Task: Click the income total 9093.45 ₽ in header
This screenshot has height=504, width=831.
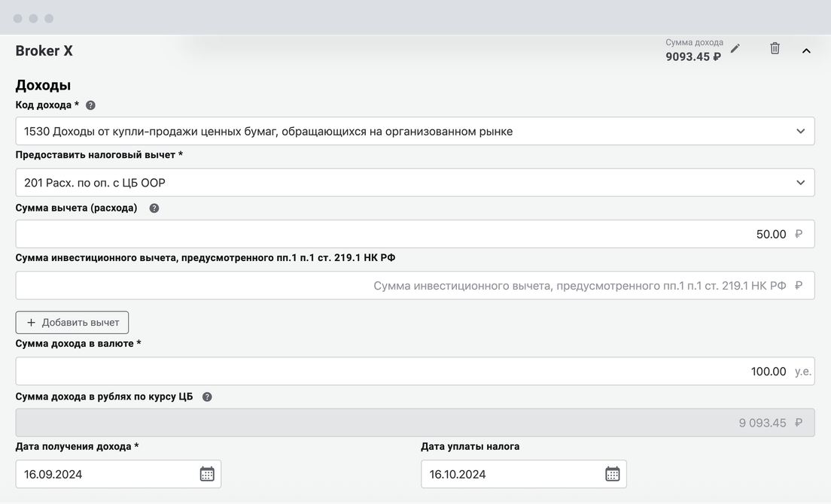Action: pos(693,56)
